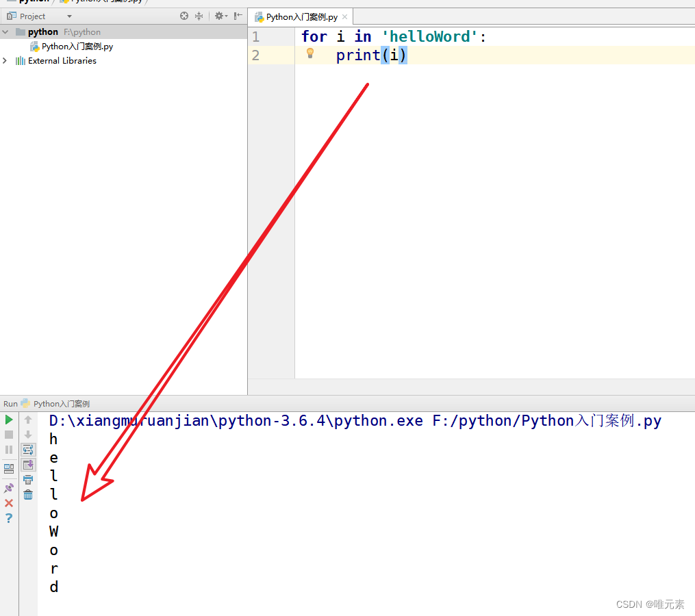Go up the stack trace
The image size is (695, 616).
pyautogui.click(x=28, y=420)
